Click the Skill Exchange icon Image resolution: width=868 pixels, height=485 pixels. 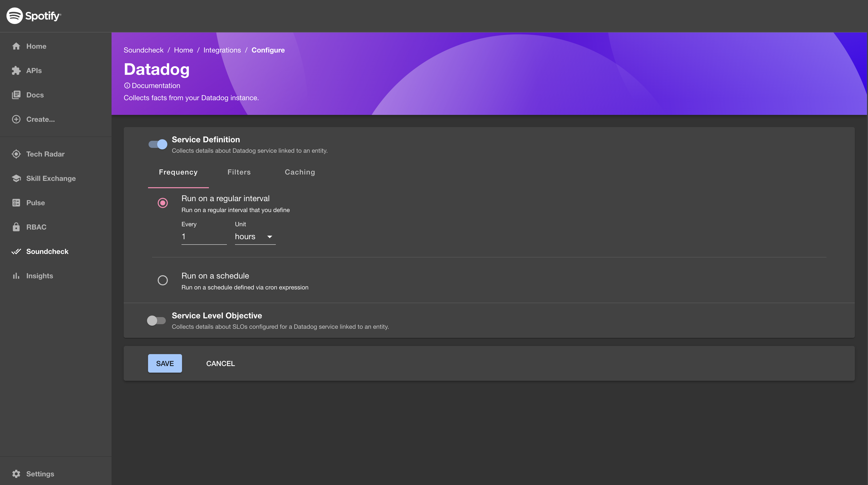click(x=16, y=178)
